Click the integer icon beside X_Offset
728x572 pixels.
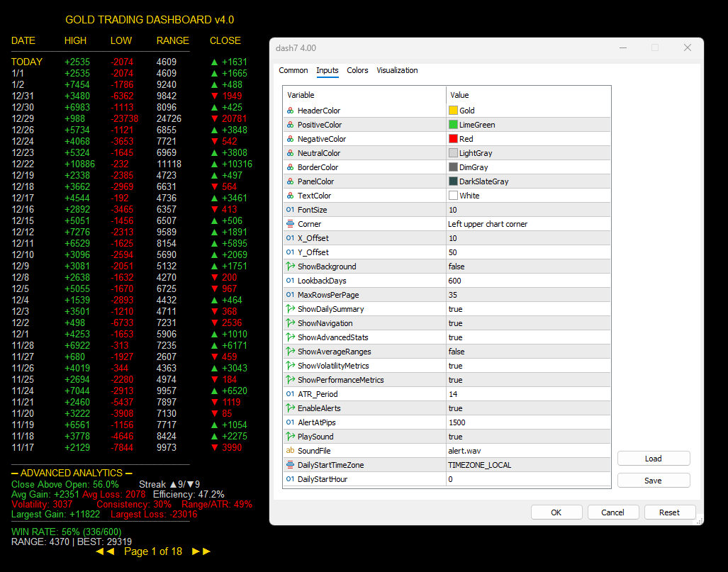coord(290,237)
